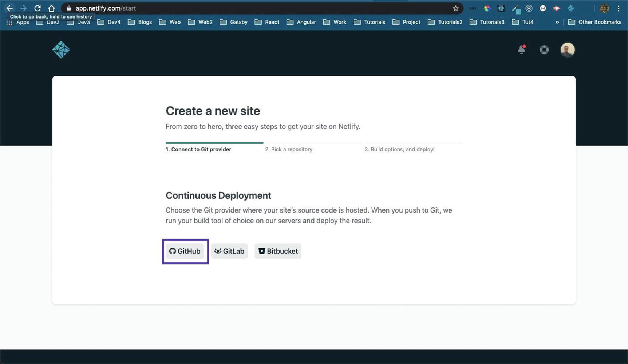
Task: Select Build options, and deploy step
Action: (399, 149)
